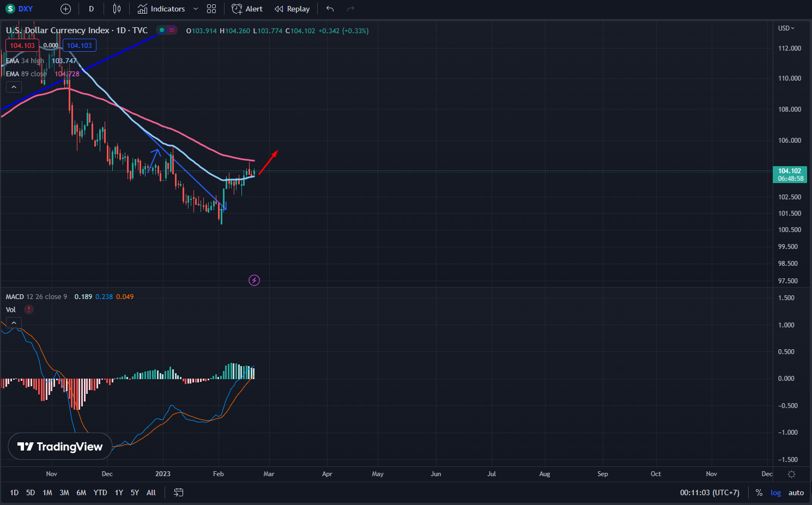Image resolution: width=812 pixels, height=505 pixels.
Task: Open the D timeframe interval selector
Action: (x=91, y=9)
